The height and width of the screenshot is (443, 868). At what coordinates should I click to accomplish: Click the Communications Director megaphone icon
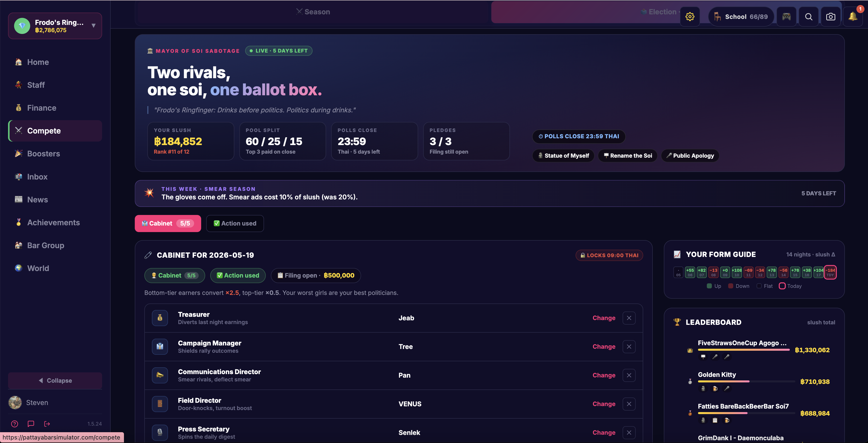tap(160, 375)
